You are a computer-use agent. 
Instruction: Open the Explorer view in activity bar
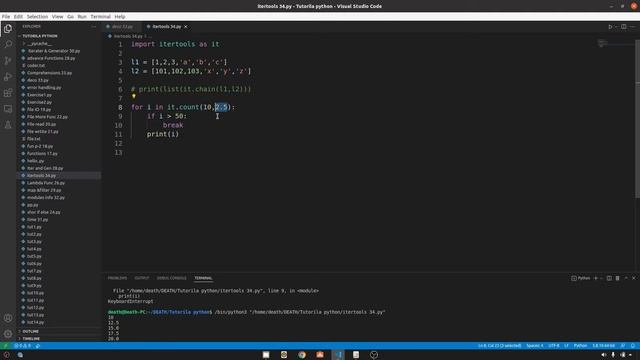tap(8, 29)
